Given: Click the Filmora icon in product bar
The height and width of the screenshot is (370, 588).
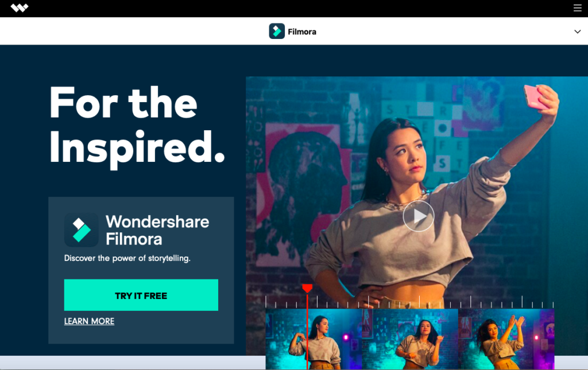Looking at the screenshot, I should [277, 31].
